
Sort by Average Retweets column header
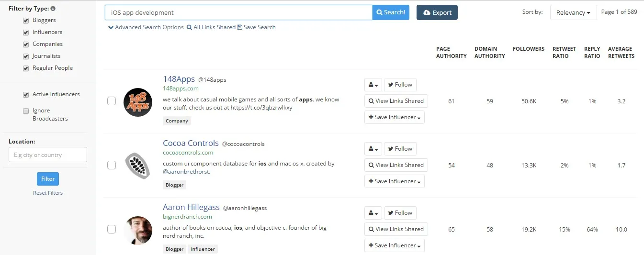tap(621, 53)
